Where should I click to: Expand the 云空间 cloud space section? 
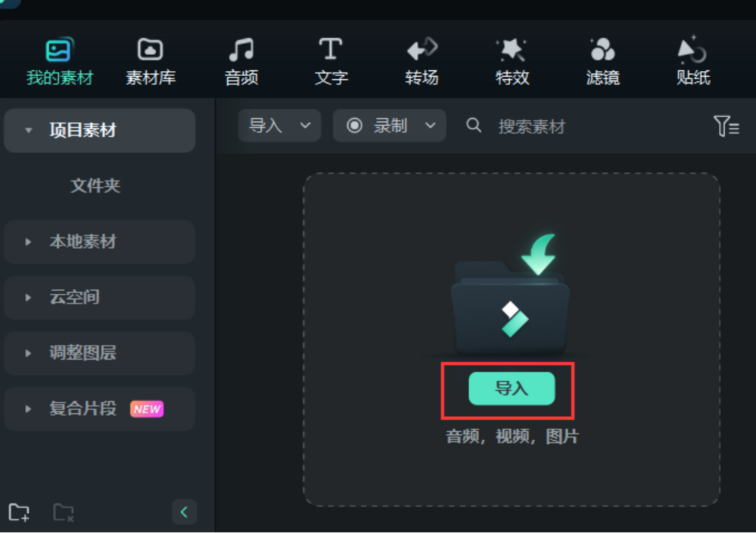point(27,297)
